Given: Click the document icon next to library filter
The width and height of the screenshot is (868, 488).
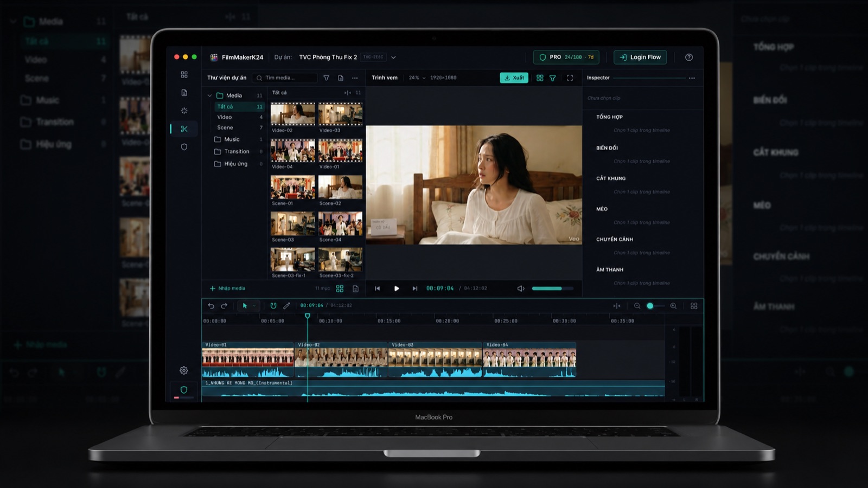Looking at the screenshot, I should (341, 78).
